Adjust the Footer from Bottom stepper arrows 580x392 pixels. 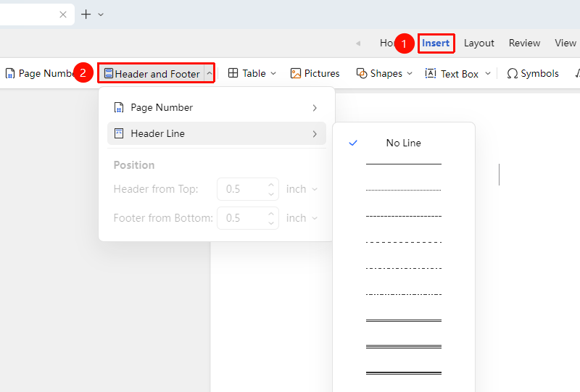point(271,218)
